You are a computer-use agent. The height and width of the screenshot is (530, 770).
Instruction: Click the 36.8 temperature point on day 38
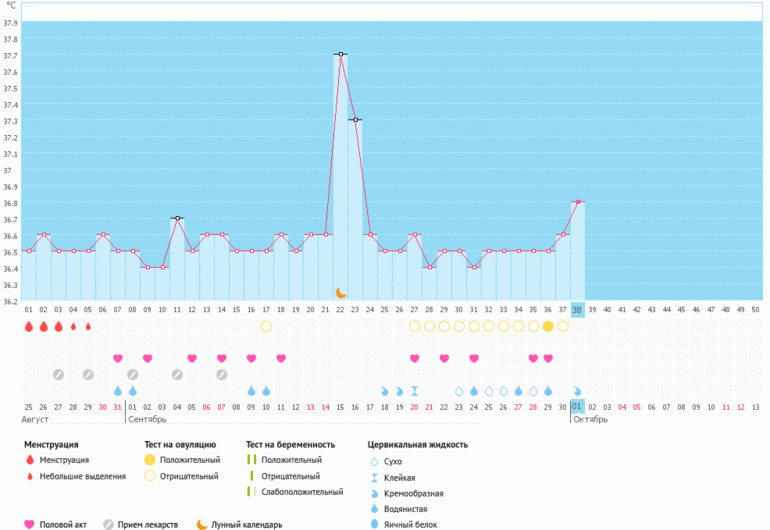coord(577,202)
